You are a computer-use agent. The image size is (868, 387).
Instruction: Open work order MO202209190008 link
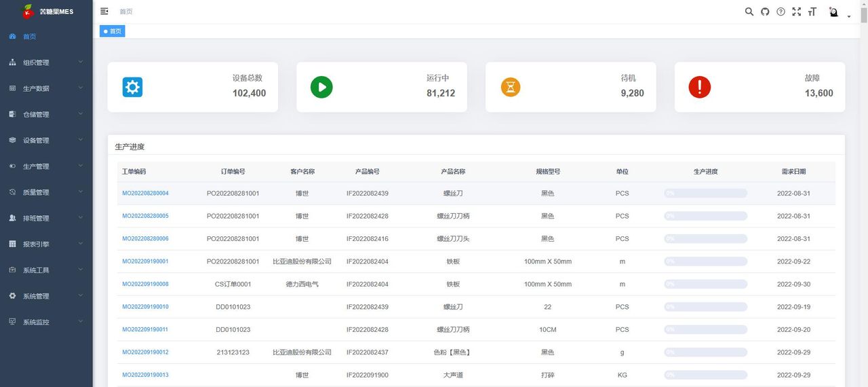click(x=145, y=284)
